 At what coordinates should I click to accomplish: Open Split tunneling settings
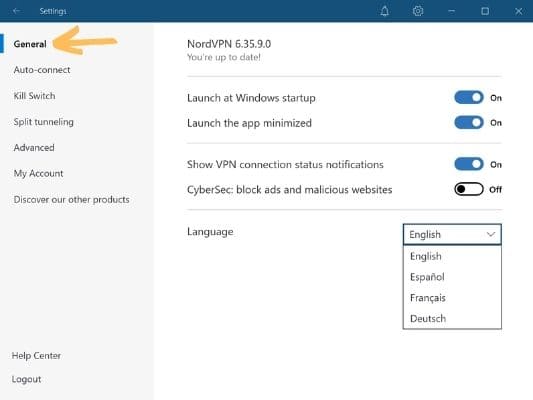point(44,122)
